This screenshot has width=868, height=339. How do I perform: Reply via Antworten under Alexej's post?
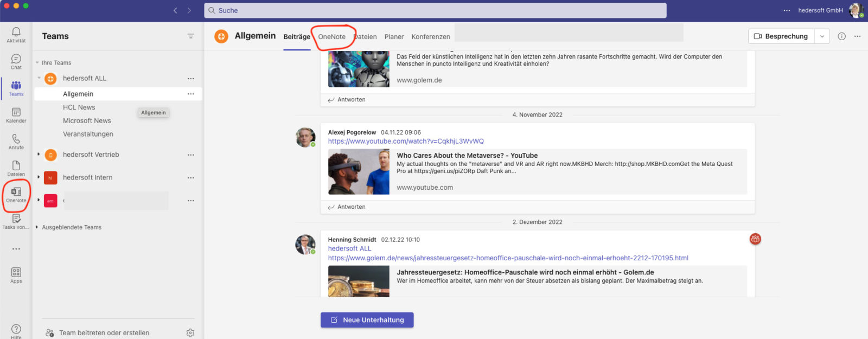(347, 207)
